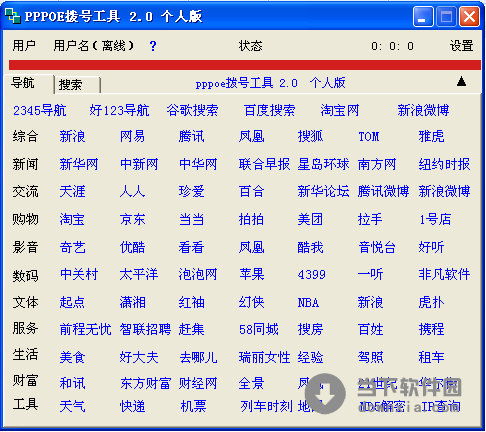Screen dimensions: 486x432
Task: Click the 天气 tool link
Action: (x=72, y=406)
